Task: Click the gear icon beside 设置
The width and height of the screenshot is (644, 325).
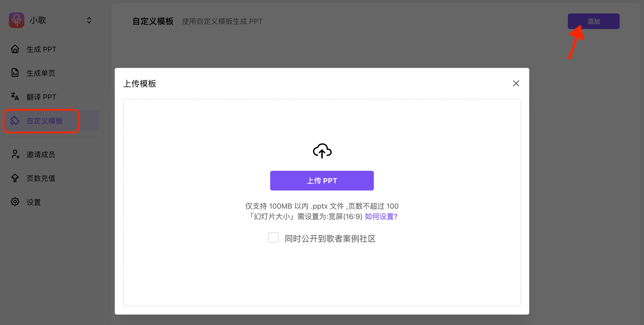Action: pos(15,202)
